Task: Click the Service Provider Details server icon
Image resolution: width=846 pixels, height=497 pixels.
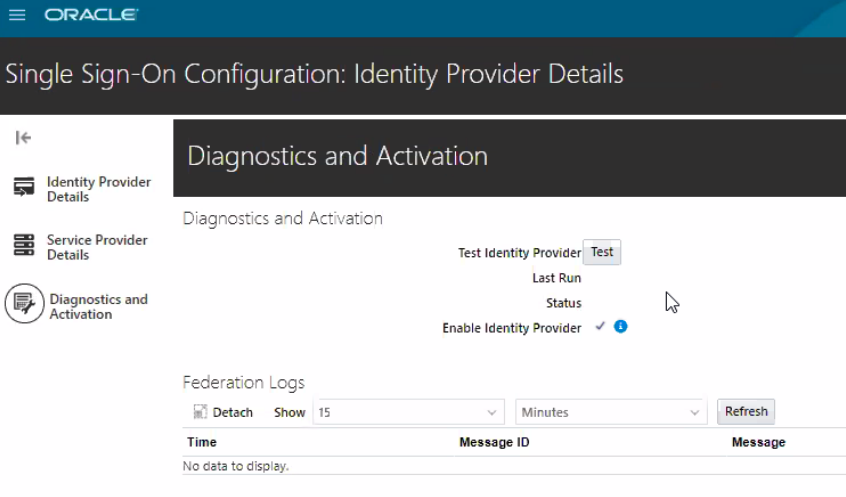Action: [24, 245]
